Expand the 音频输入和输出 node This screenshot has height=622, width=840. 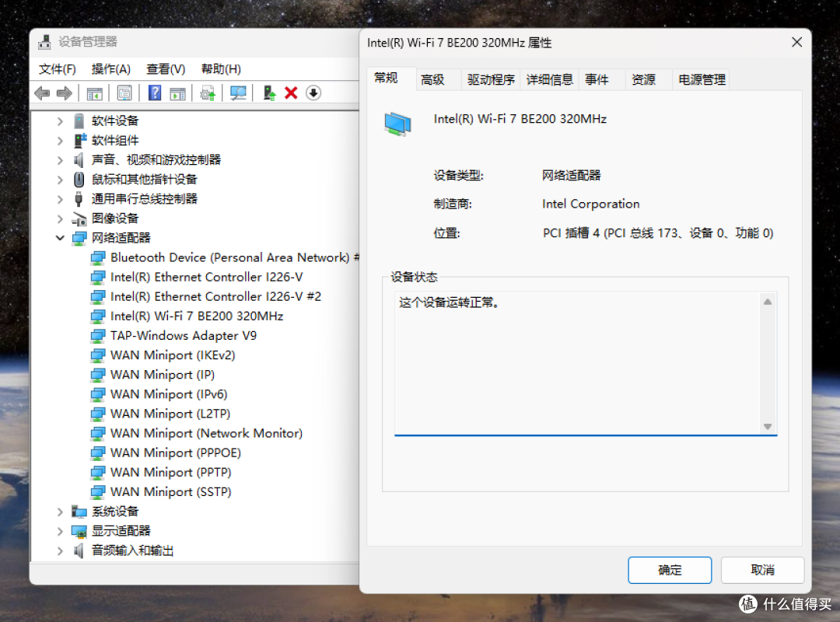coord(60,550)
